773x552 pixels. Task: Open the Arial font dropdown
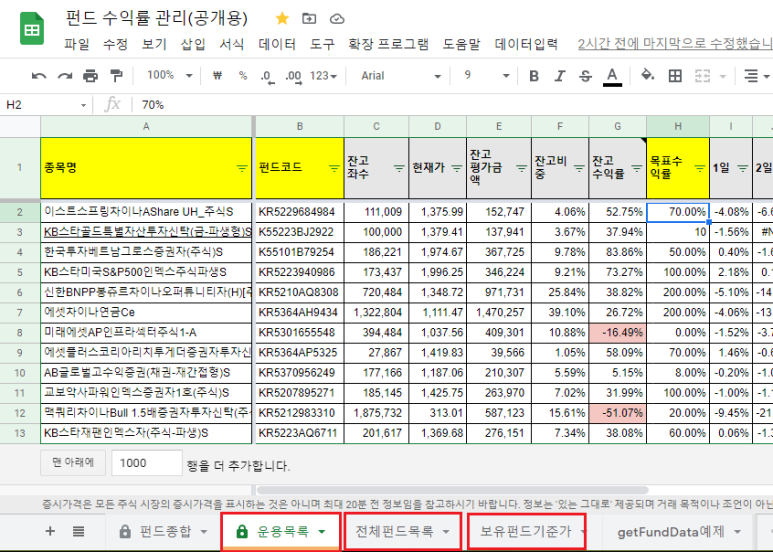[x=400, y=76]
